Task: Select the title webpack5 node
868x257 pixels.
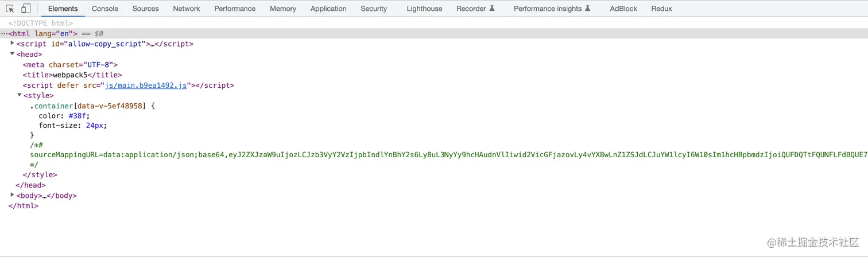Action: point(72,75)
